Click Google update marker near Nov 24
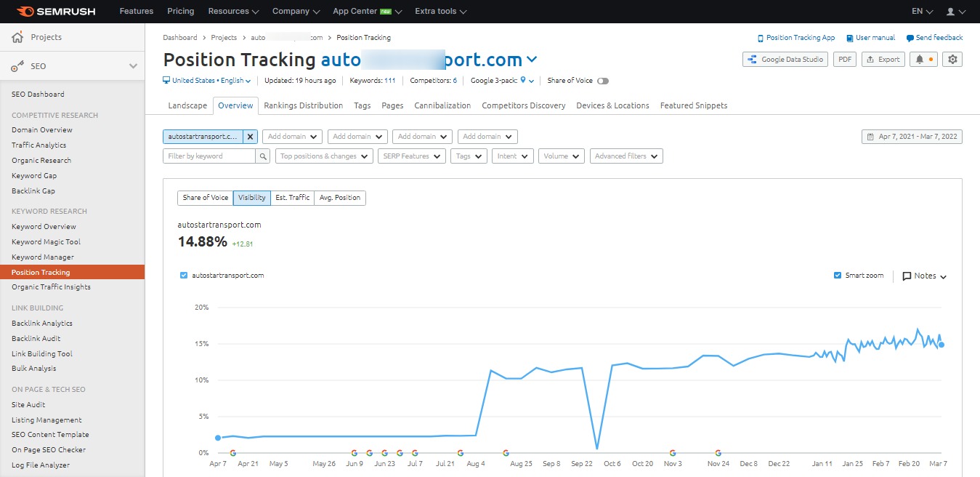The width and height of the screenshot is (980, 477). tap(718, 453)
